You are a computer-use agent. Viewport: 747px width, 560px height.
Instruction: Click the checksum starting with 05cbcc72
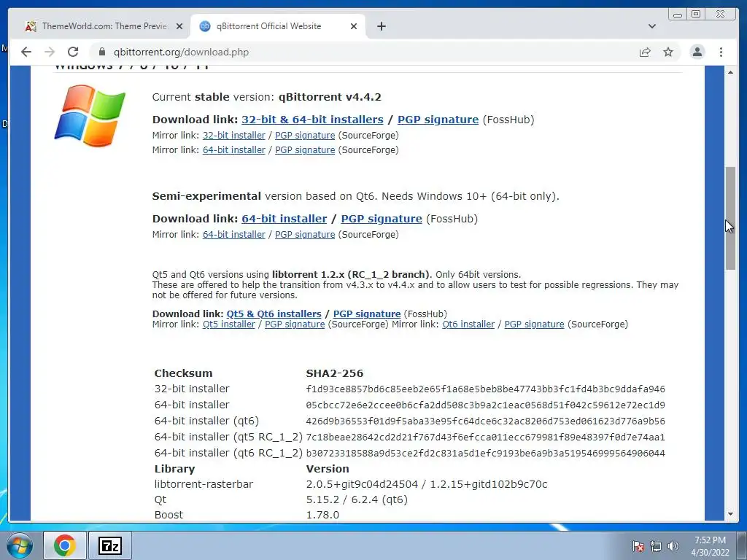pos(485,405)
